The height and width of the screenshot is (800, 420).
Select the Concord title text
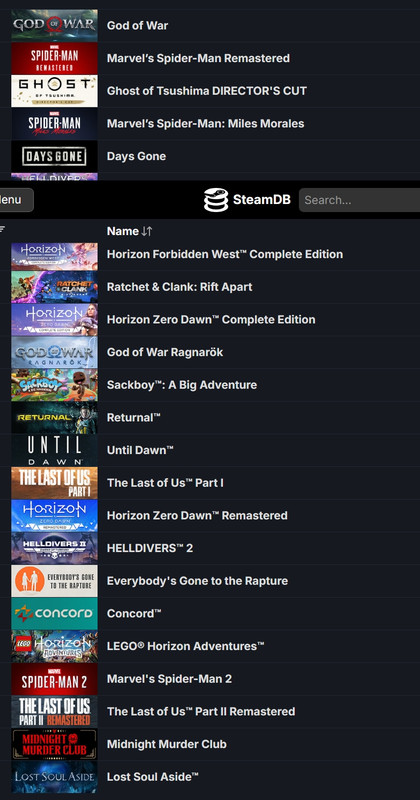[x=134, y=613]
